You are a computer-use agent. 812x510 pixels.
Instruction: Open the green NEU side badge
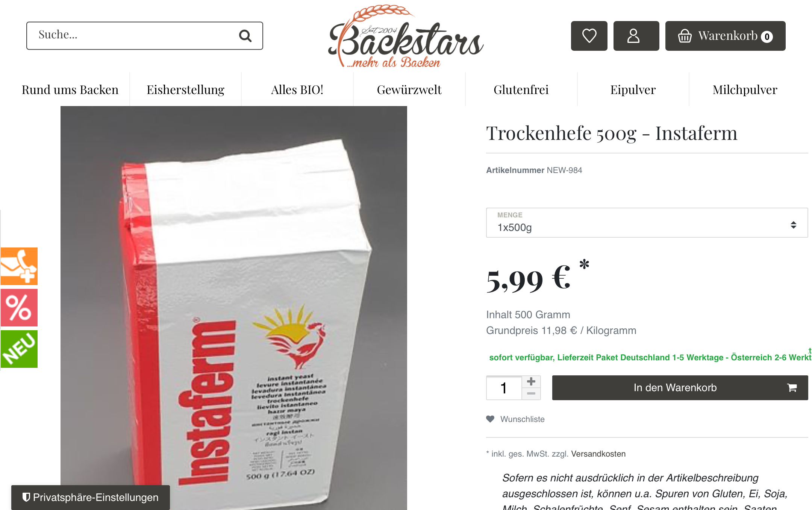[x=19, y=349]
